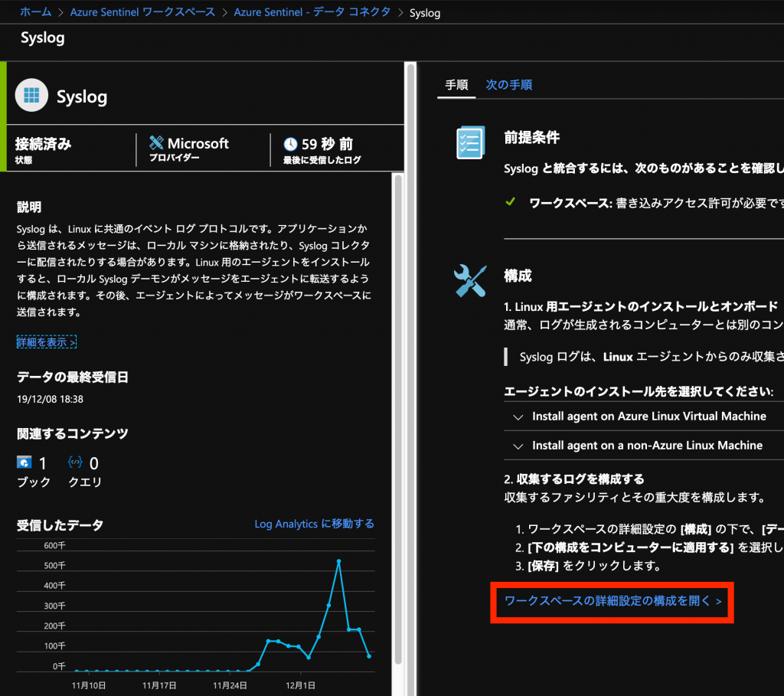
Task: Click the 19/12/08 18:38 last received date
Action: tap(50, 399)
